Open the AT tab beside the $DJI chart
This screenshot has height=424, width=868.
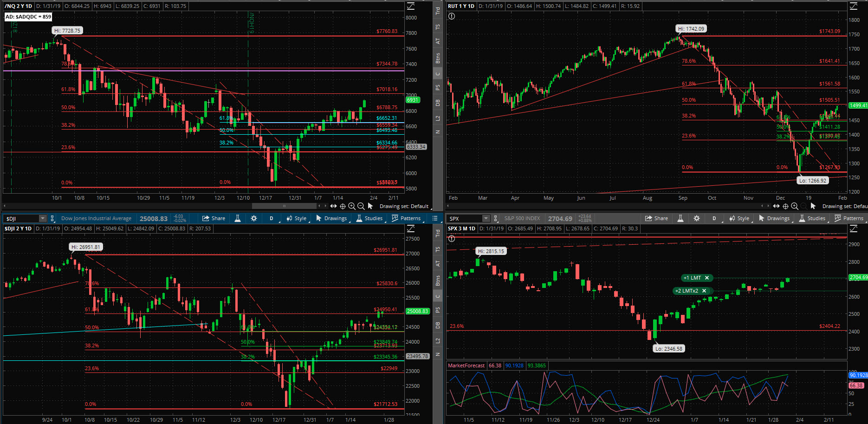[438, 263]
